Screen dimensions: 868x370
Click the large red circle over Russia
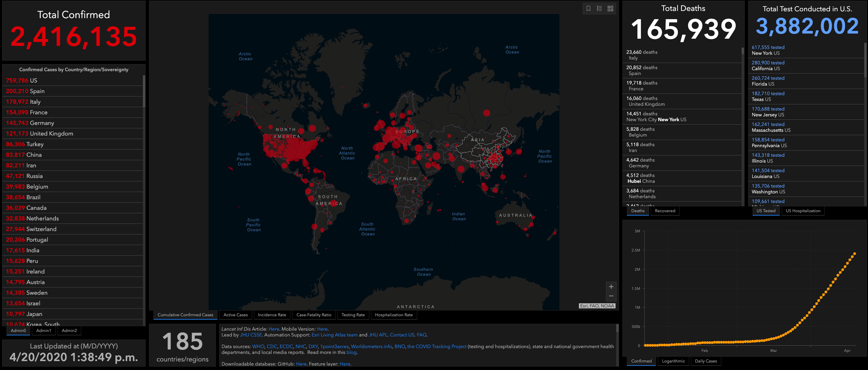(487, 113)
